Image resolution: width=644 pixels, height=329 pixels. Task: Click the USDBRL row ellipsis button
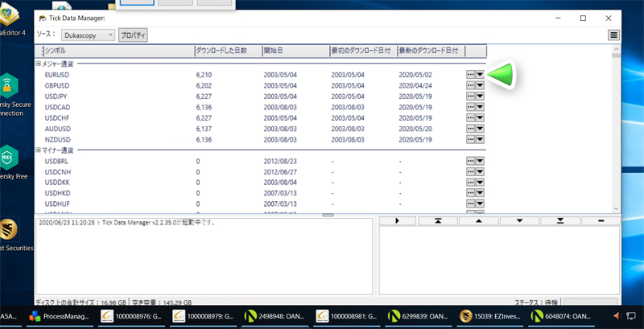(471, 161)
